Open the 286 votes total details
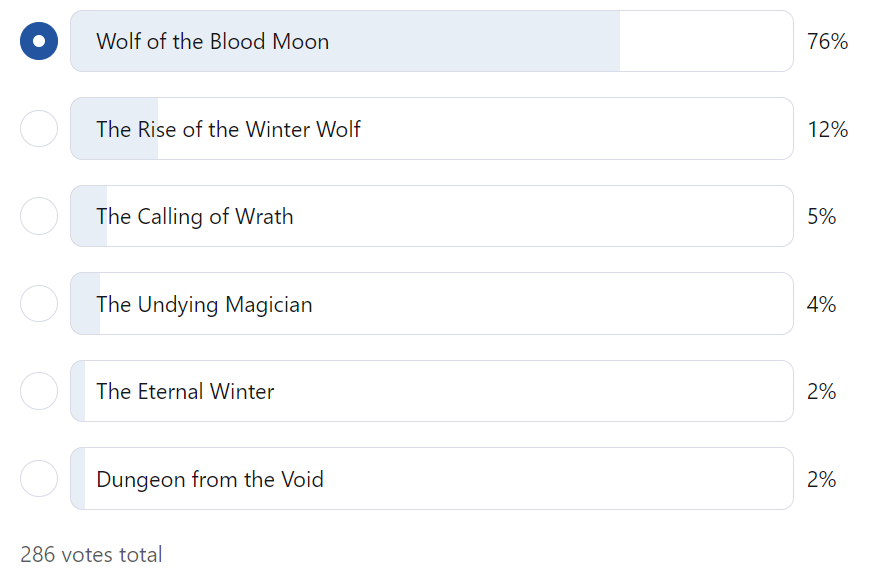 (x=91, y=554)
